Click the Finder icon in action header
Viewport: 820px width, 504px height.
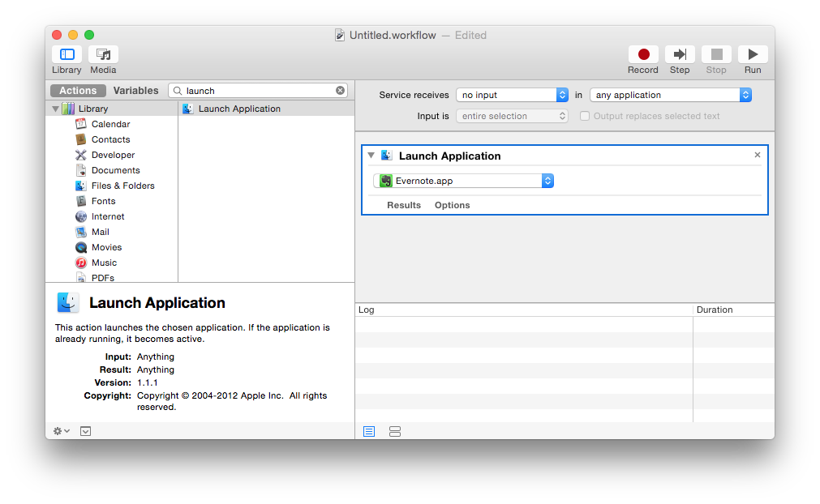pyautogui.click(x=386, y=156)
